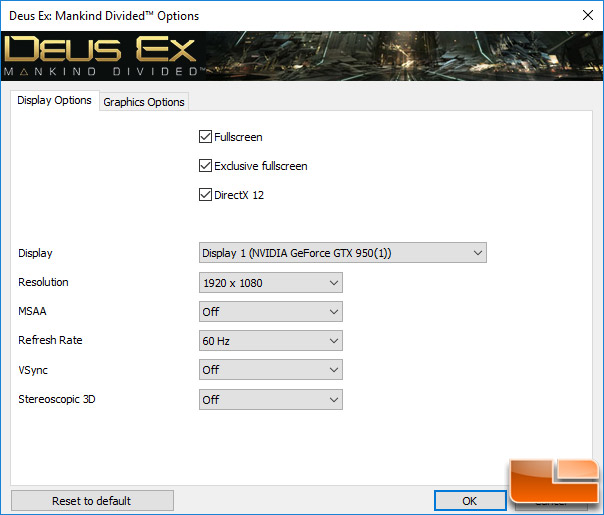Open the Stereoscopic 3D dropdown
The image size is (604, 515).
coord(271,399)
